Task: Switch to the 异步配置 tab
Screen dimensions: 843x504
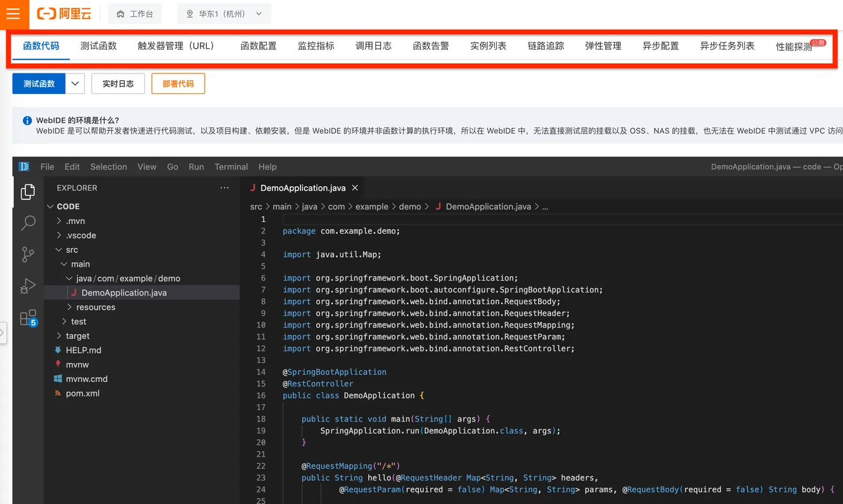Action: click(661, 46)
